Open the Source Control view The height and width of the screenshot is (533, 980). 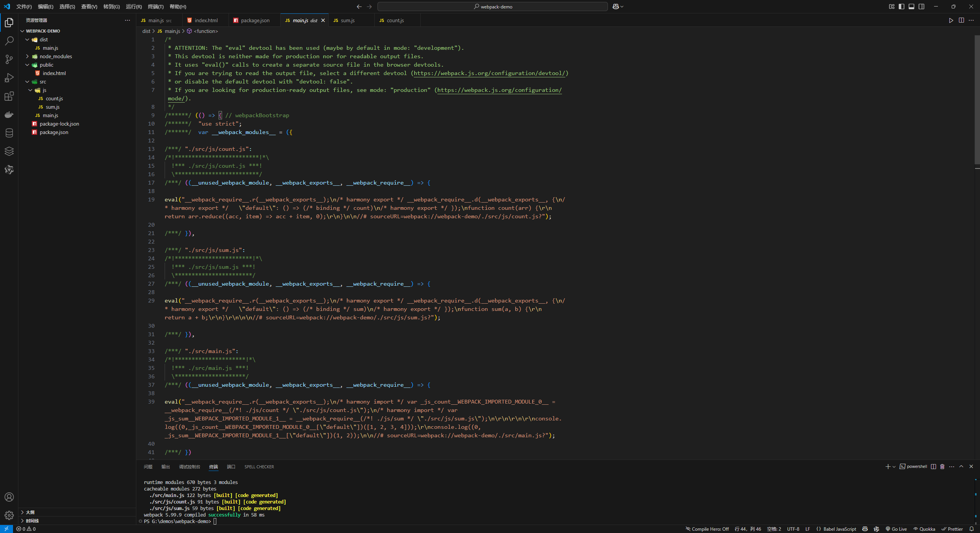tap(9, 59)
